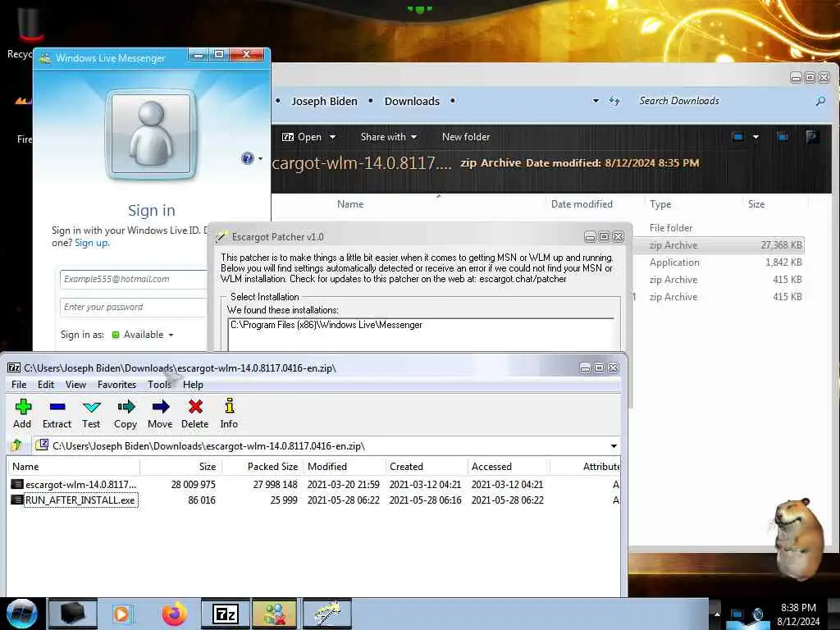Open the media player taskbar icon

pos(122,614)
